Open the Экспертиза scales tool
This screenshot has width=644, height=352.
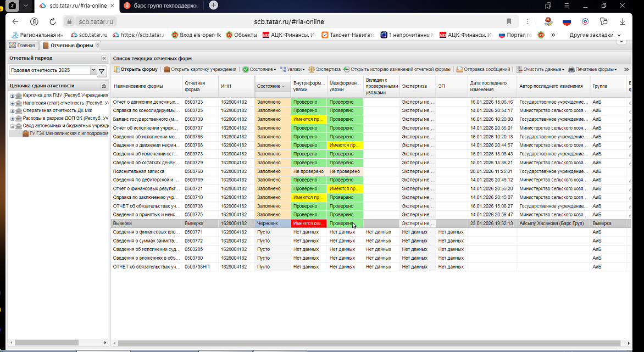pyautogui.click(x=324, y=69)
